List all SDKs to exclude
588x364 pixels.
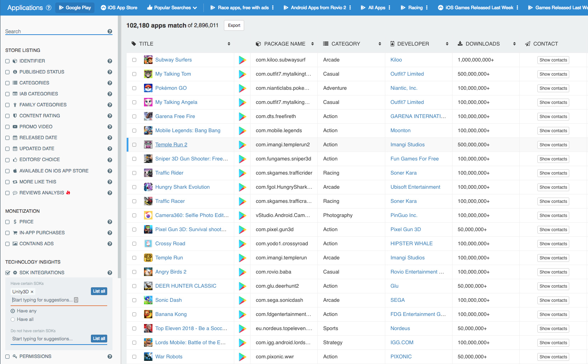click(x=99, y=339)
